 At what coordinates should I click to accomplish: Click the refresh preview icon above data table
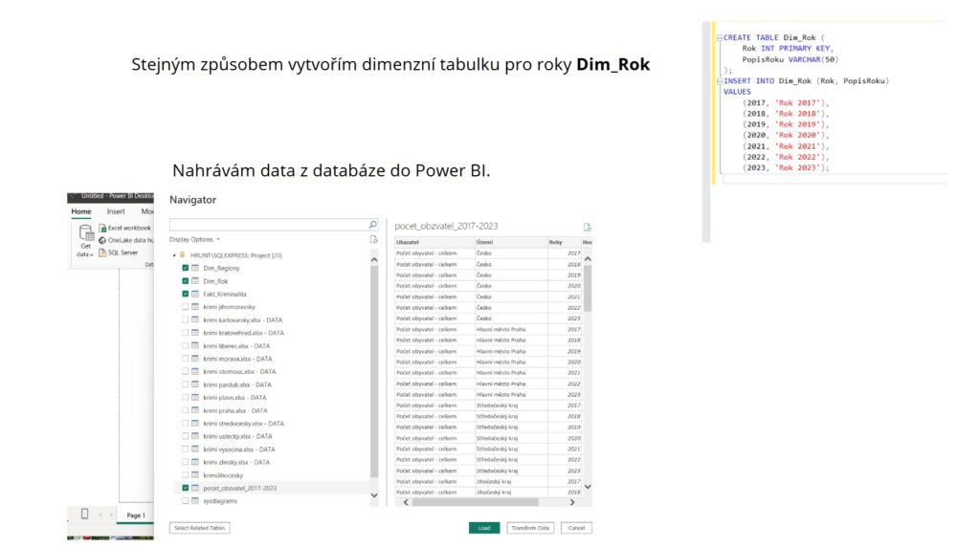pyautogui.click(x=587, y=227)
